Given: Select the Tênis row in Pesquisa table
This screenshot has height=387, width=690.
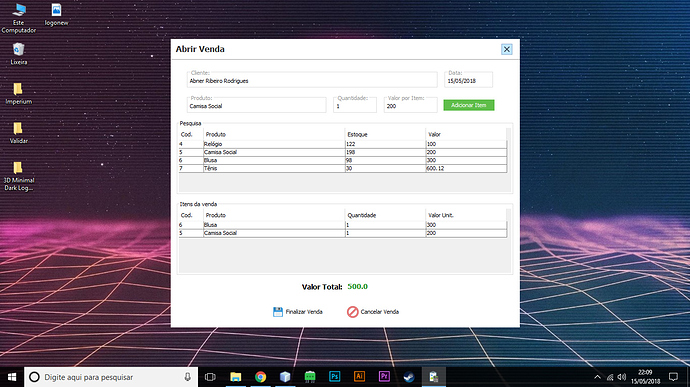Looking at the screenshot, I should pyautogui.click(x=343, y=168).
